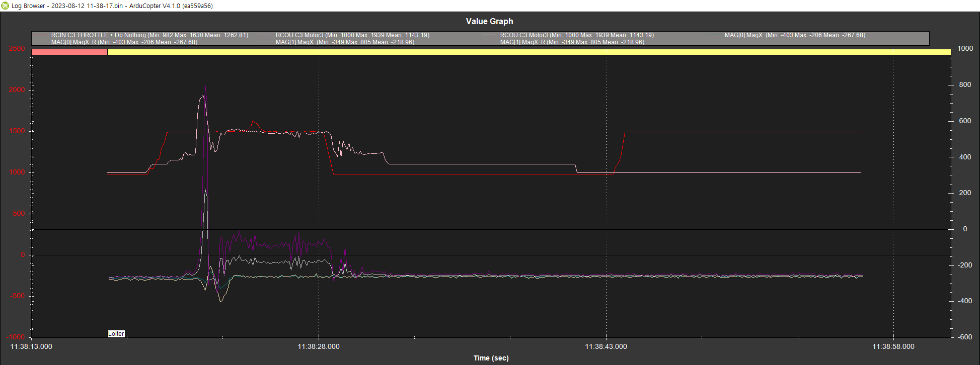Click the red -500 left axis label

[x=18, y=296]
